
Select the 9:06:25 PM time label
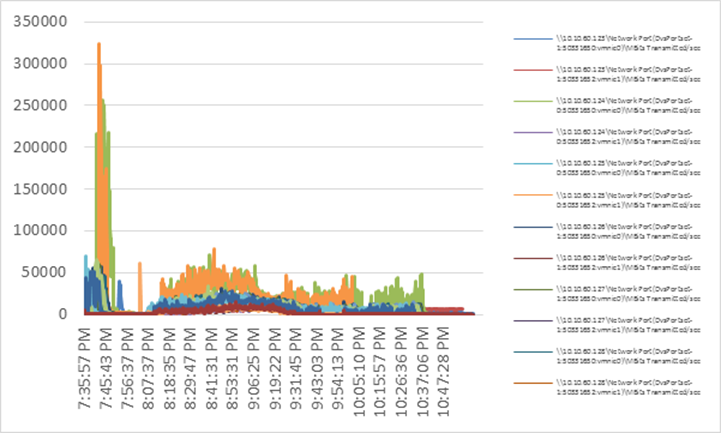tap(254, 368)
